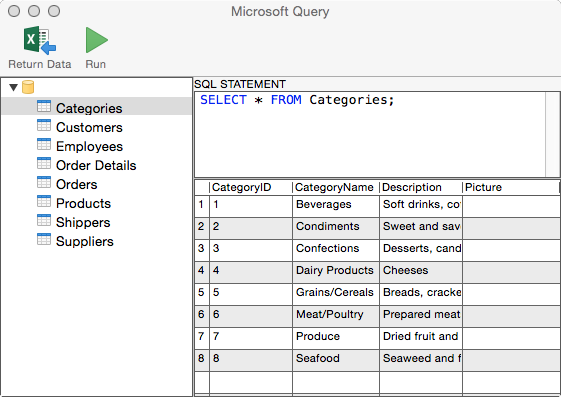
Task: Click the FROM keyword in the query
Action: coord(286,100)
